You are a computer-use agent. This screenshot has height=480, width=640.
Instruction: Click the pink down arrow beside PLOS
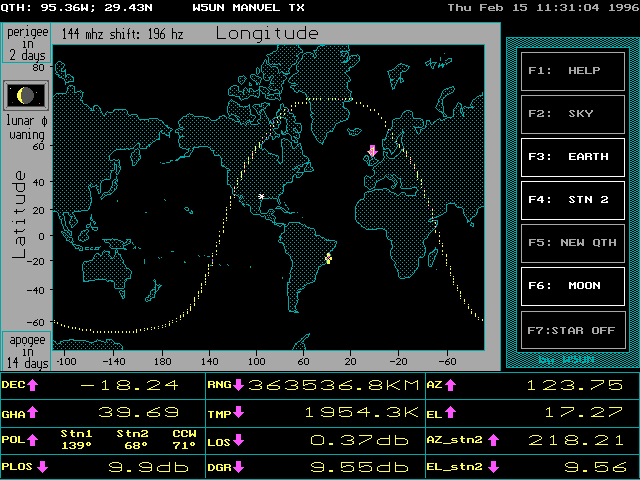pyautogui.click(x=42, y=466)
